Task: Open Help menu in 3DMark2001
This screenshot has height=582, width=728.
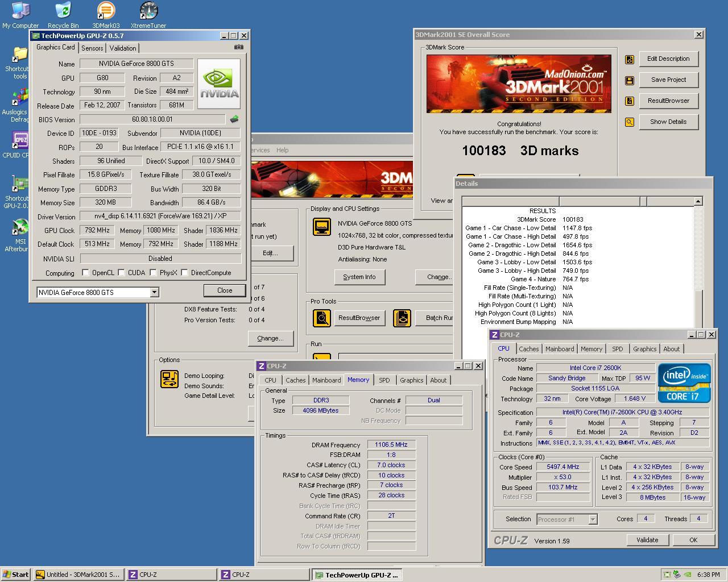Action: pyautogui.click(x=282, y=150)
